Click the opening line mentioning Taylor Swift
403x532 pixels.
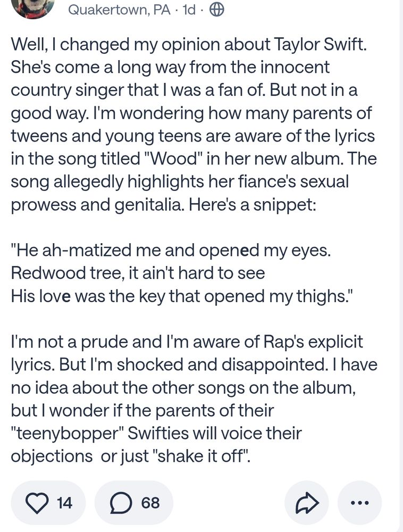(189, 45)
